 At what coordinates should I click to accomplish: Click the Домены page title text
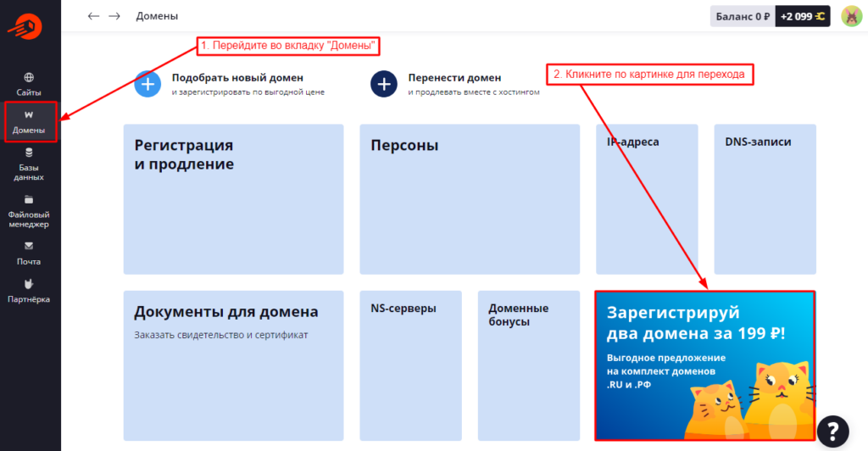coord(157,16)
